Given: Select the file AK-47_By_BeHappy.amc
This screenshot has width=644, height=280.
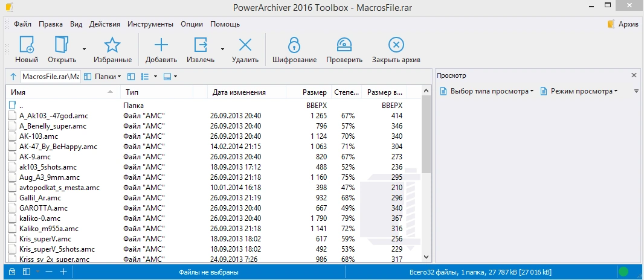Looking at the screenshot, I should pyautogui.click(x=58, y=147).
